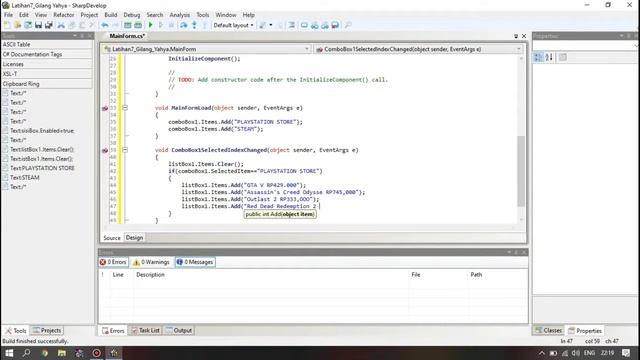The width and height of the screenshot is (640, 360).
Task: Click the New File toolbar icon
Action: pyautogui.click(x=7, y=25)
